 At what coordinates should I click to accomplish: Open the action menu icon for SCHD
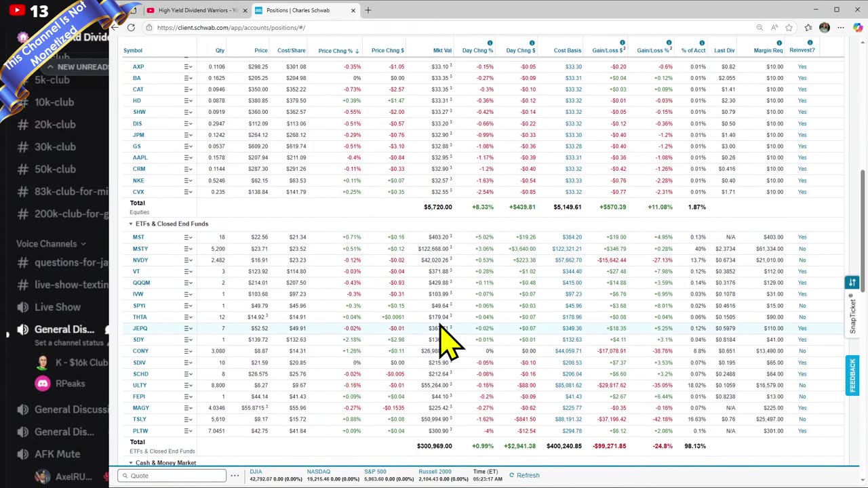coord(188,374)
